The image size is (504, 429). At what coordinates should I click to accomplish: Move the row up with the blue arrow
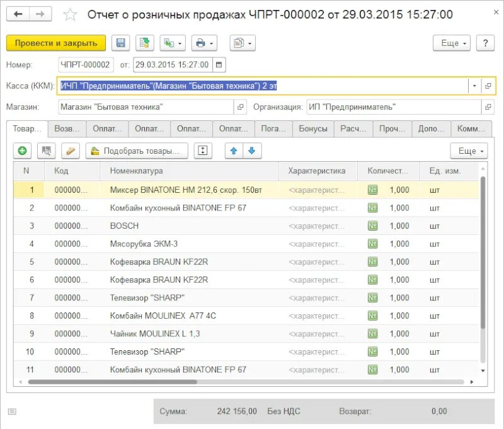click(234, 151)
